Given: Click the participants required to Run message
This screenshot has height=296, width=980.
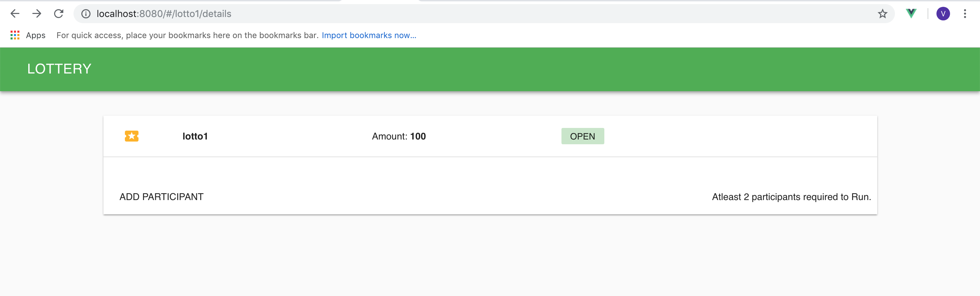Looking at the screenshot, I should (791, 197).
